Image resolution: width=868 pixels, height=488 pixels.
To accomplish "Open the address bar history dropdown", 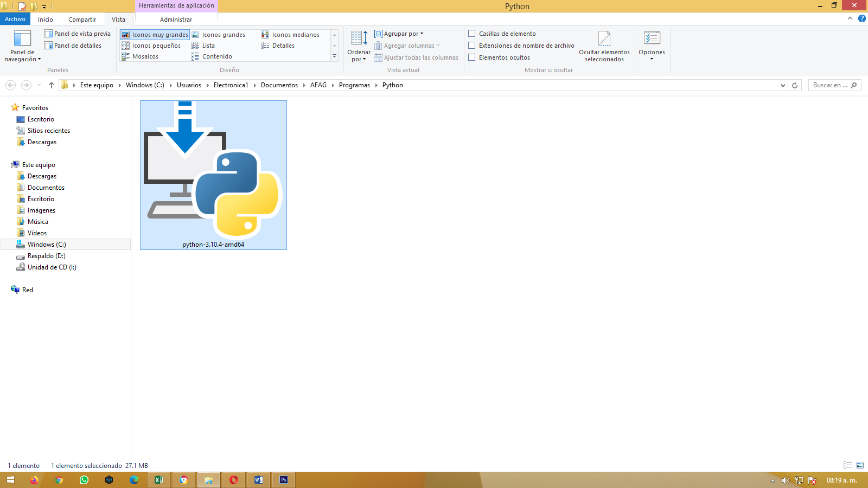I will coord(783,85).
